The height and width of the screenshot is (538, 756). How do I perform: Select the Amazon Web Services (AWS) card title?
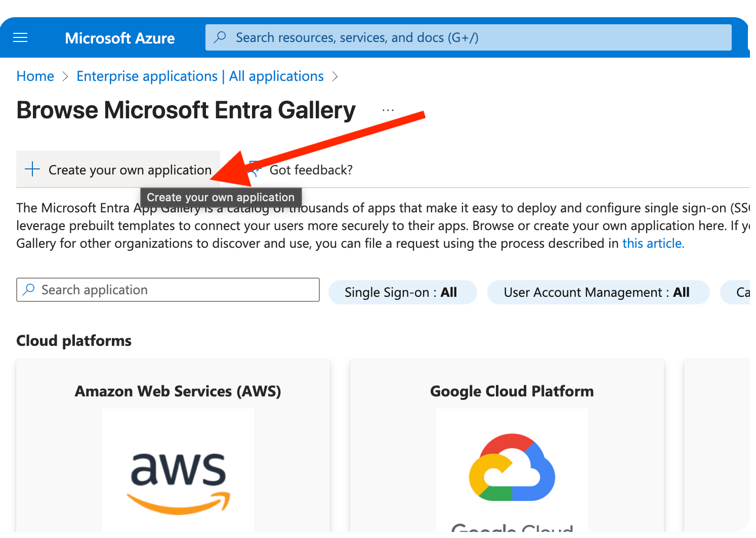(178, 391)
